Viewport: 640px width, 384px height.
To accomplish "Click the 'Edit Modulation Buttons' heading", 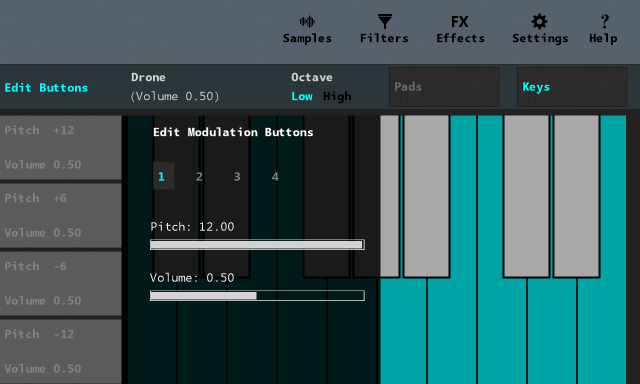I will pos(233,132).
